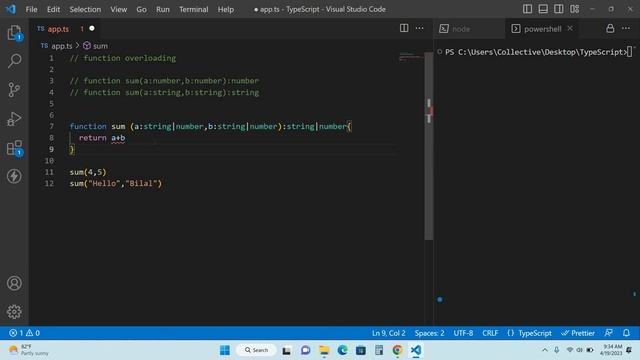Image resolution: width=640 pixels, height=360 pixels.
Task: Open Chat app from the taskbar
Action: (x=305, y=350)
